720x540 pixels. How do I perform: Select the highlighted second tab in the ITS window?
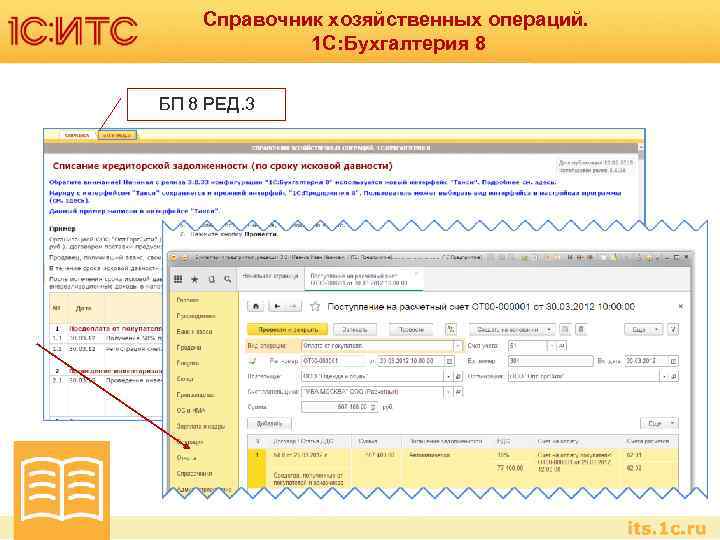coord(118,135)
